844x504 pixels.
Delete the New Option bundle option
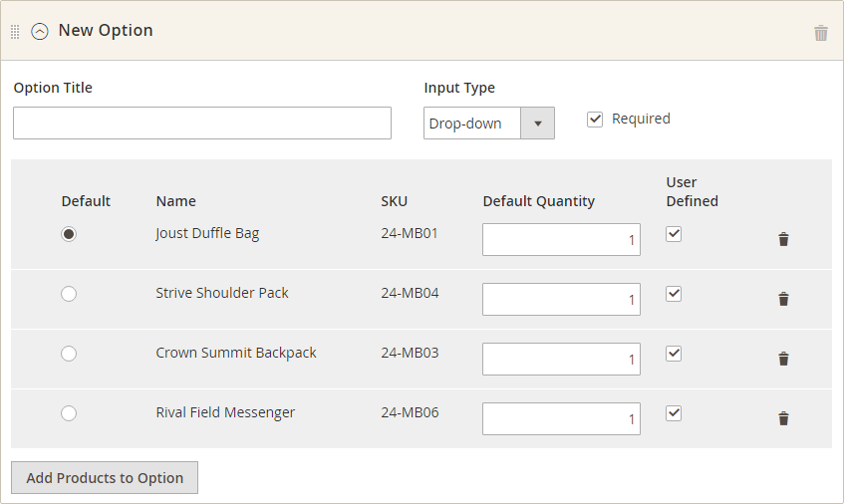[820, 33]
